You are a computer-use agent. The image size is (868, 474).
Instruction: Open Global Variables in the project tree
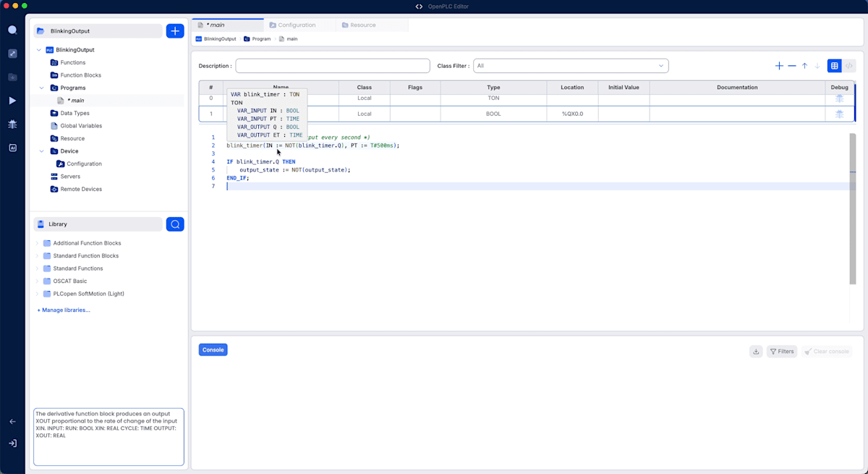click(x=81, y=126)
